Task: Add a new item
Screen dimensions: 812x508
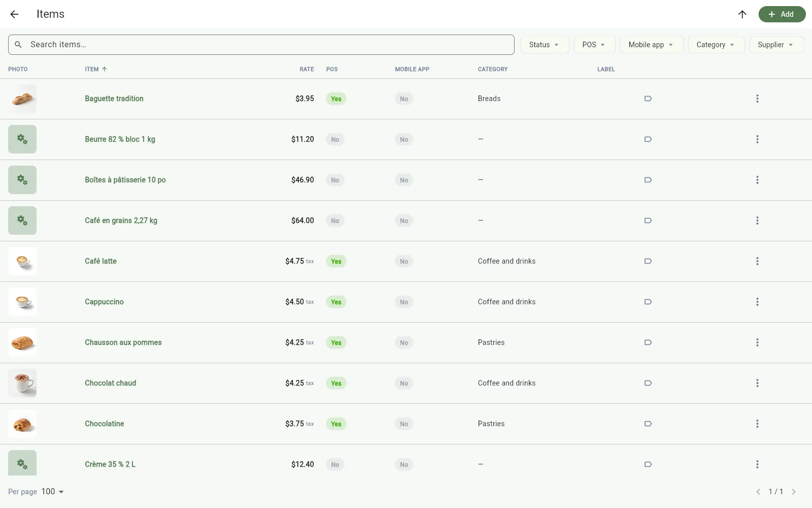Action: coord(782,14)
